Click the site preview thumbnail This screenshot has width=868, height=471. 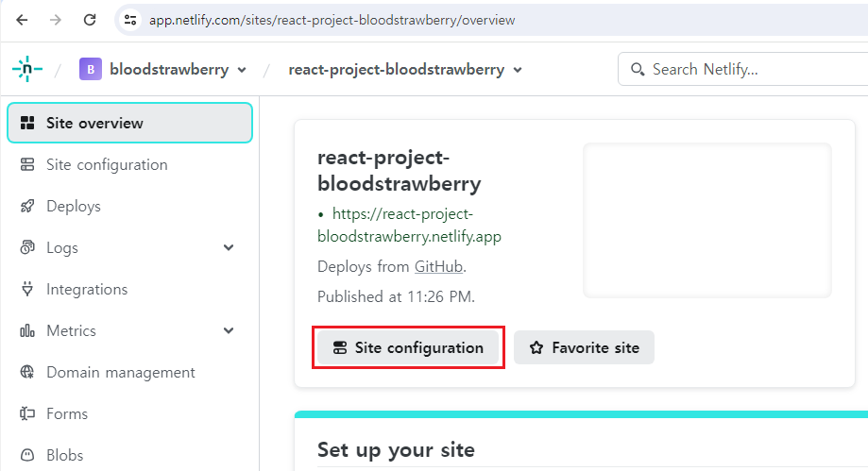pyautogui.click(x=707, y=220)
